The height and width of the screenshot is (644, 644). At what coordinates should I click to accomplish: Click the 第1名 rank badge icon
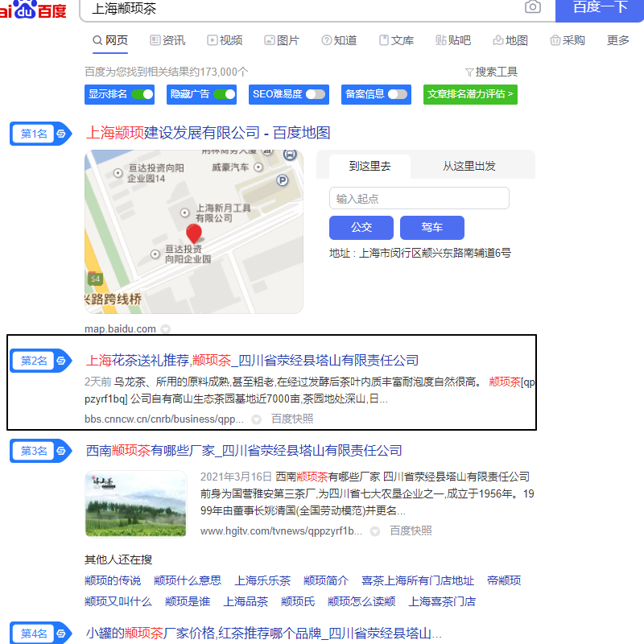pyautogui.click(x=41, y=134)
